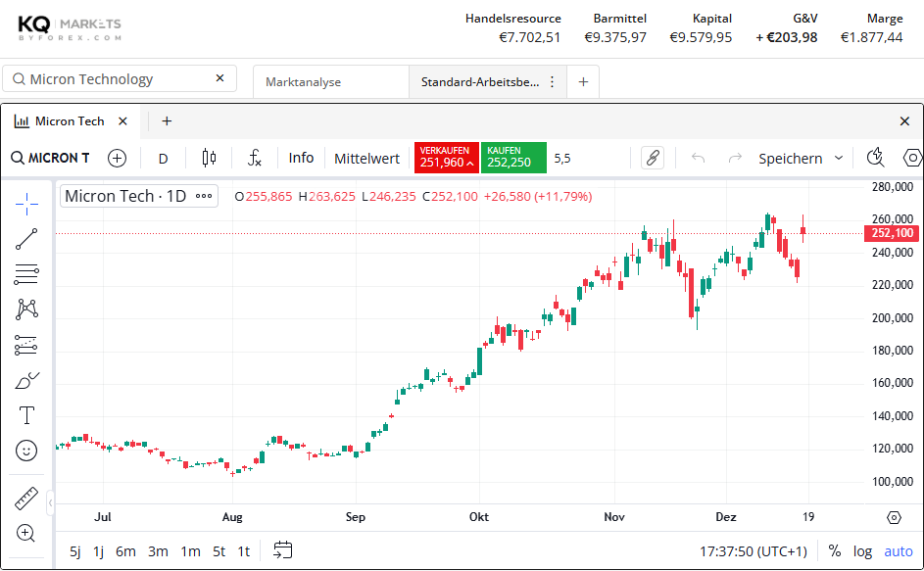Select the Micron Tech chart tab
Image resolution: width=924 pixels, height=571 pixels.
(69, 121)
